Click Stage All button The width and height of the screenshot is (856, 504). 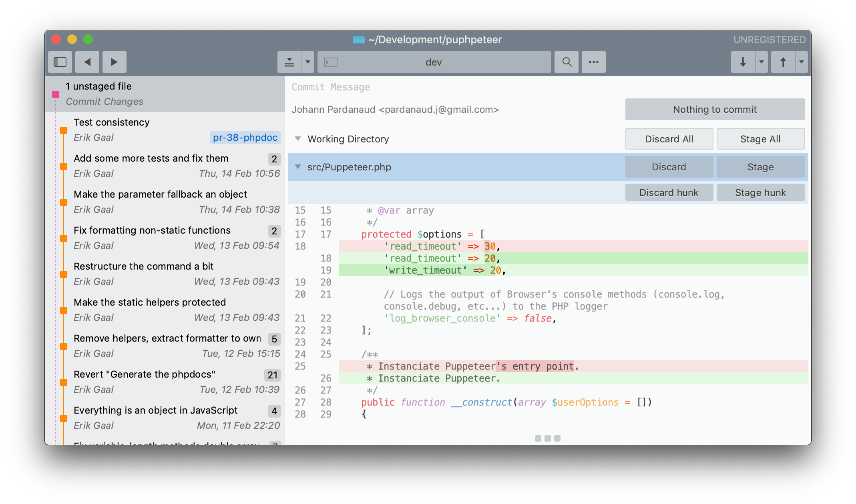click(x=760, y=139)
